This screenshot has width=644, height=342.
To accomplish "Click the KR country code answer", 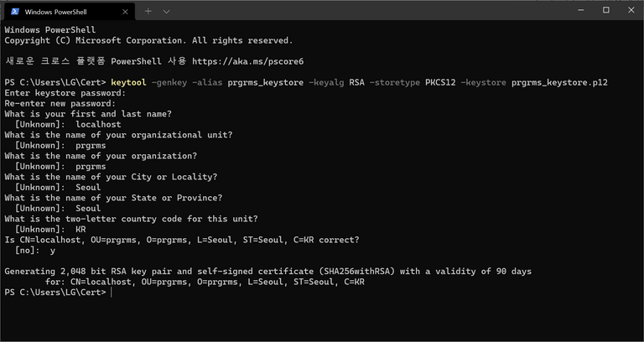I will pyautogui.click(x=80, y=229).
